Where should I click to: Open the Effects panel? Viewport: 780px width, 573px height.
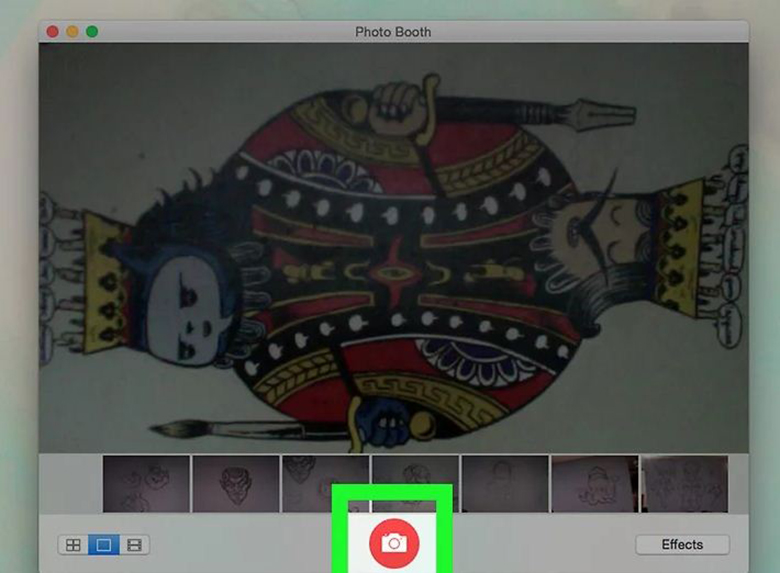coord(682,545)
